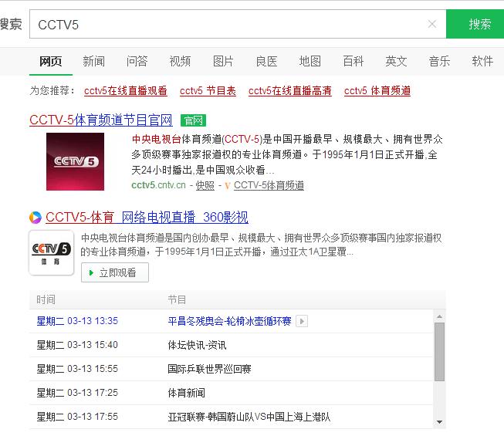Click the schedule scrollbar up arrow
Viewport: 504px width, 436px height.
(439, 316)
